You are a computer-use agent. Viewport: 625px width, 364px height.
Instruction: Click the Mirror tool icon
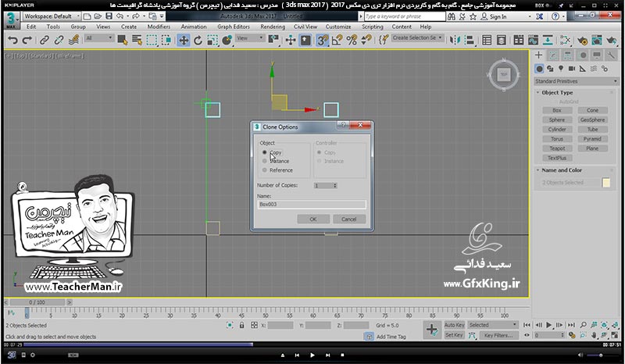(455, 40)
